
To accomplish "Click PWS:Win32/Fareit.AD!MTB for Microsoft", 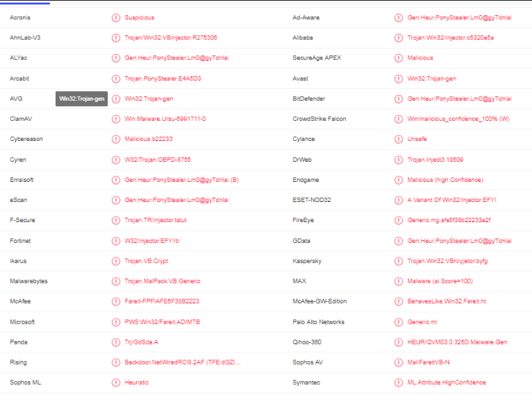I will [x=163, y=322].
